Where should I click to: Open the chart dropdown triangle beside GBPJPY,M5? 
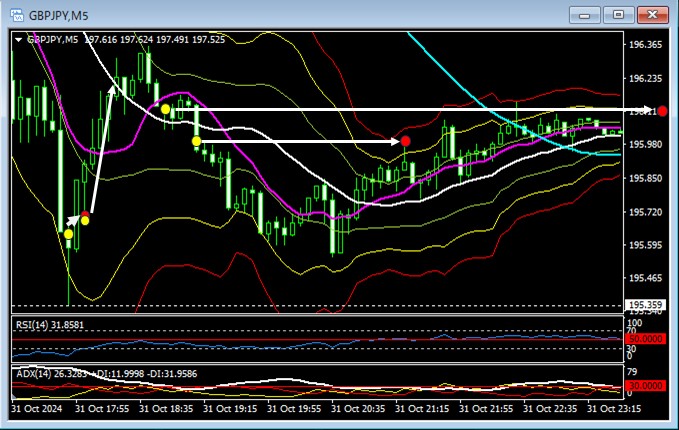click(x=19, y=39)
